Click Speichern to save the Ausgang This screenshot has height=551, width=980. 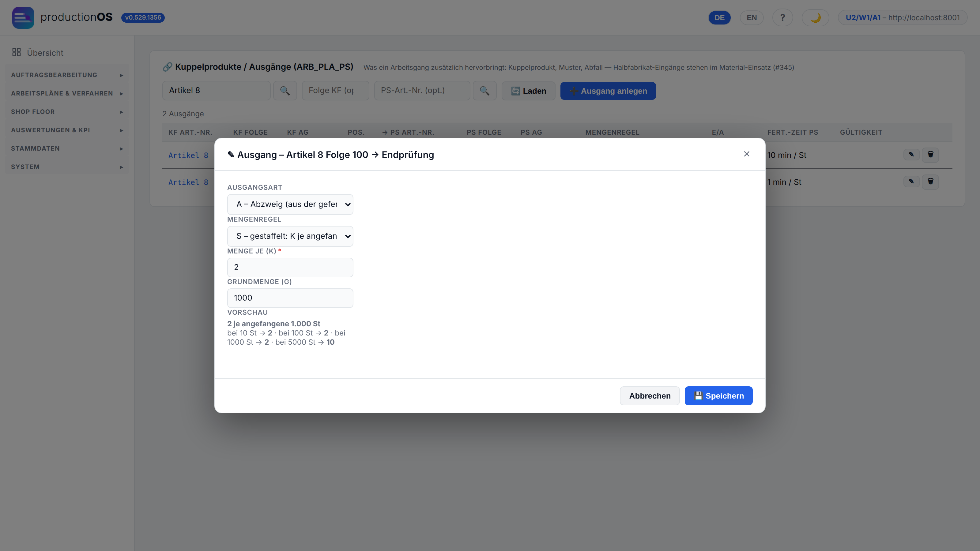pyautogui.click(x=718, y=396)
